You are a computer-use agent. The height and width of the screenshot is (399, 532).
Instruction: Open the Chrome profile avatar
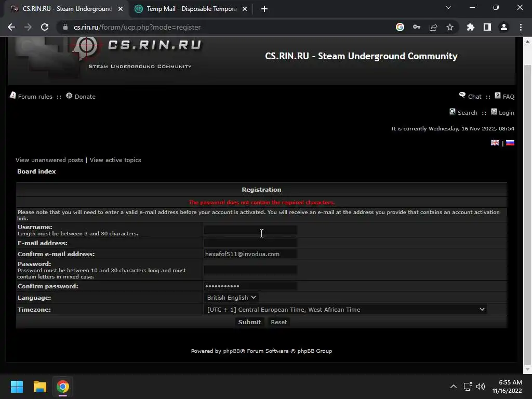[504, 27]
